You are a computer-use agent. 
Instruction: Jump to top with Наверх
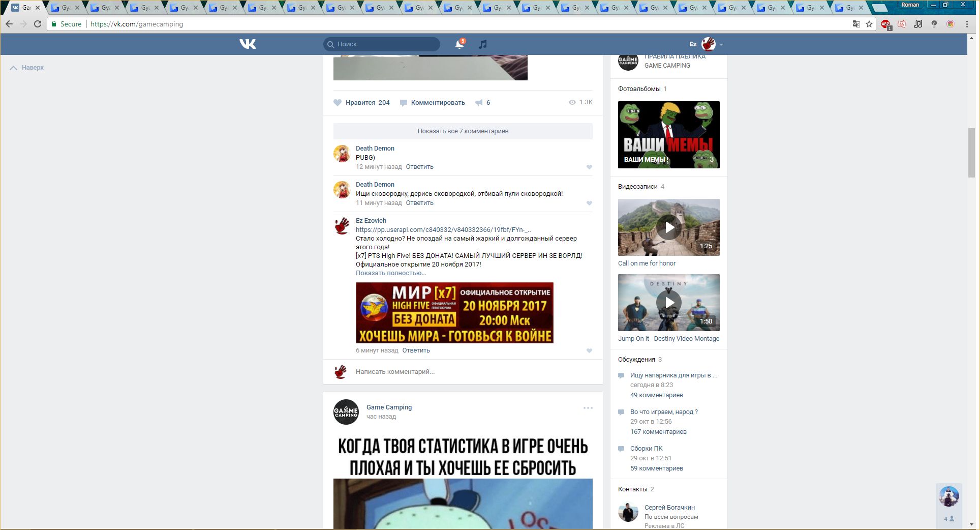point(27,68)
